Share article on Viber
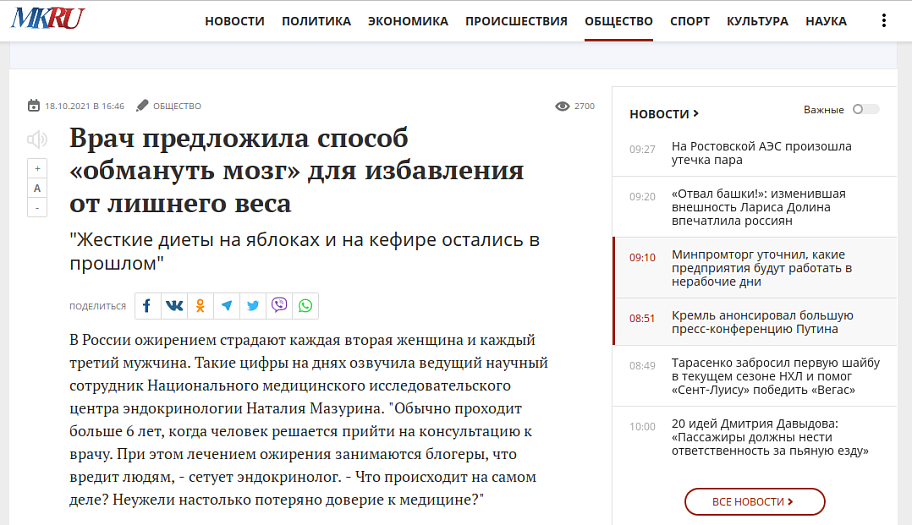The image size is (912, 525). (279, 306)
